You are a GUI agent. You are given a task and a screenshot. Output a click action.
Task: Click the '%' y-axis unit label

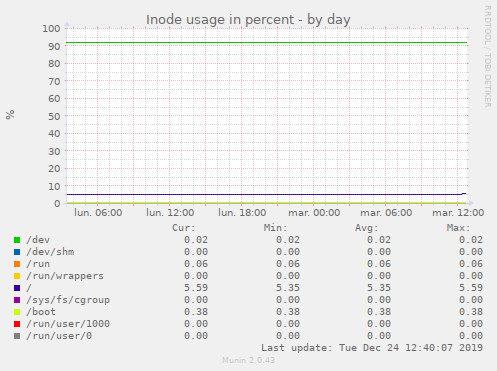point(10,114)
